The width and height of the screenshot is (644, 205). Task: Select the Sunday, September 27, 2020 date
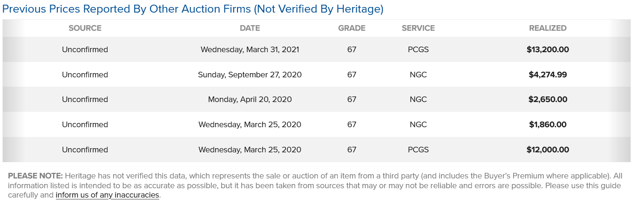coord(250,75)
